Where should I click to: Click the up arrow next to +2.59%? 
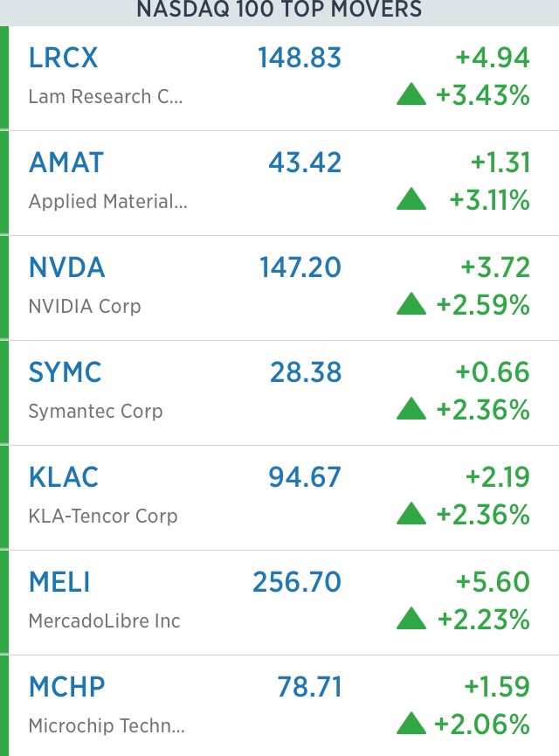[x=411, y=304]
